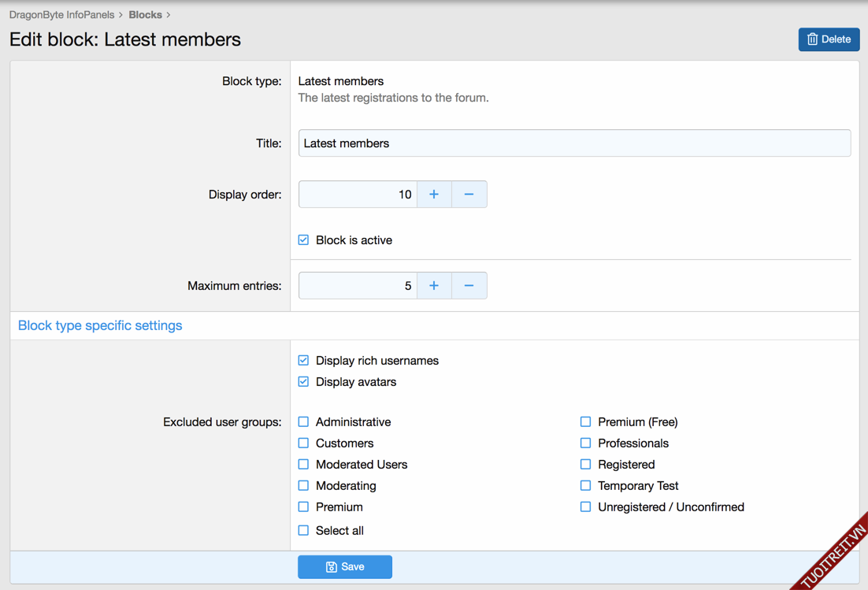Screen dimensions: 868x590
Task: Increase maximum entries with plus icon
Action: pos(434,286)
